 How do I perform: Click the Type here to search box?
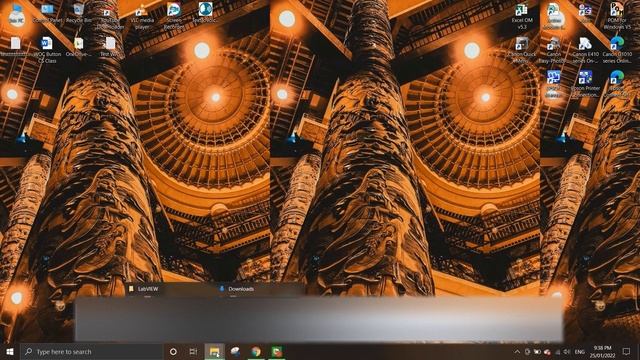[91, 351]
